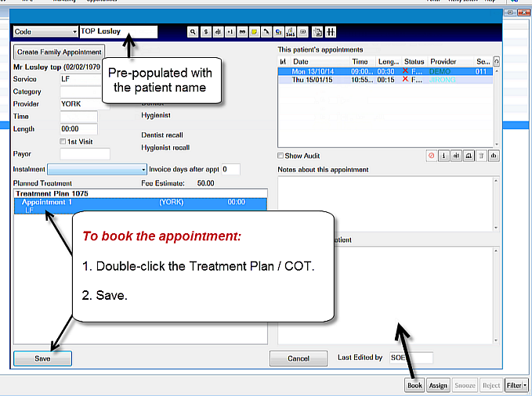This screenshot has height=396, width=532.
Task: Click the magnifier search icon in toolbar
Action: [193, 32]
